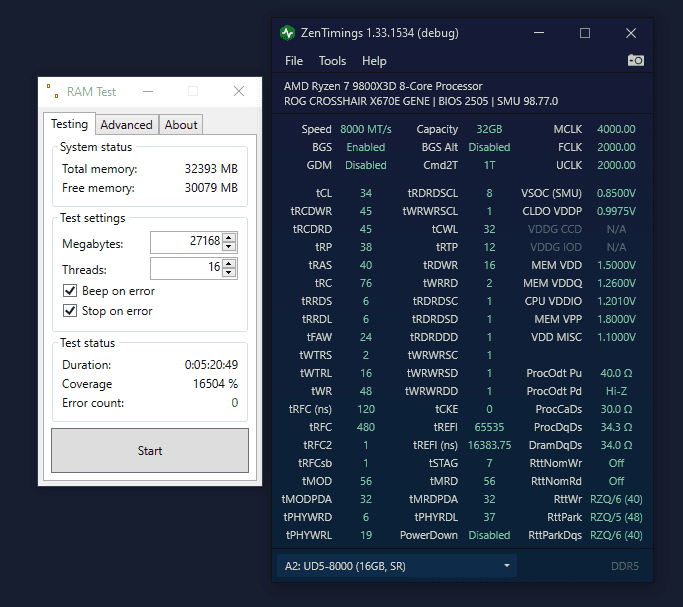
Task: Click the tRFC value 480
Action: [366, 427]
